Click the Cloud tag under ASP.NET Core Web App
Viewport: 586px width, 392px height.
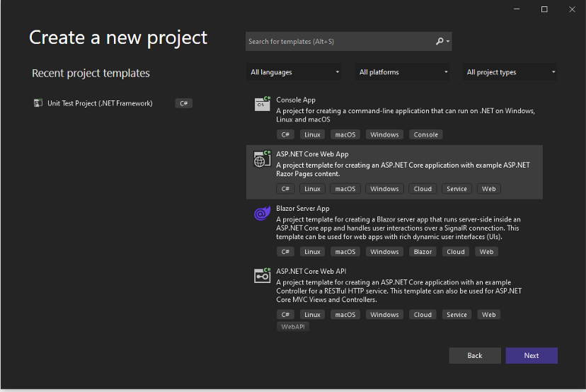click(423, 189)
